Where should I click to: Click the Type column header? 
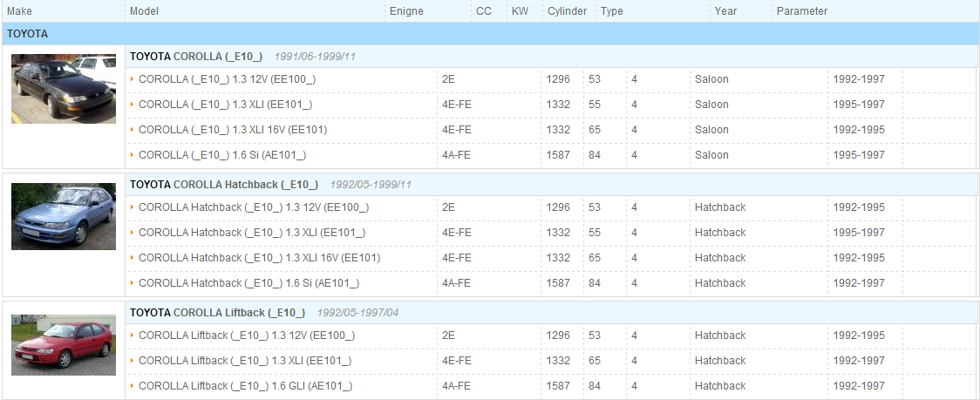pyautogui.click(x=612, y=11)
